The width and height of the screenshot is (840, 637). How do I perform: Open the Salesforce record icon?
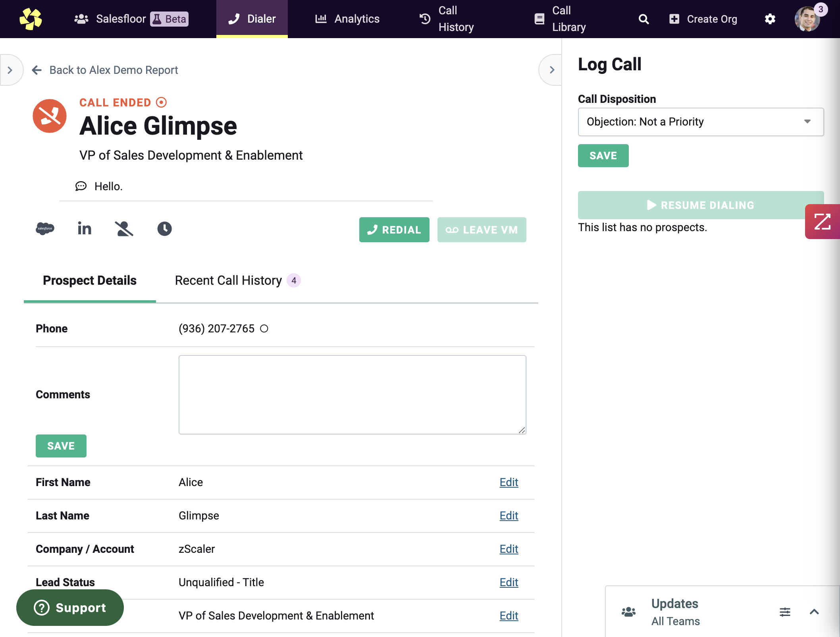(x=45, y=229)
